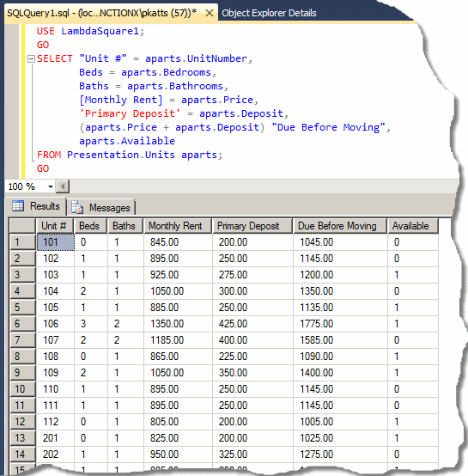Select the Results tab
Screen dimensions: 468x476
click(36, 206)
